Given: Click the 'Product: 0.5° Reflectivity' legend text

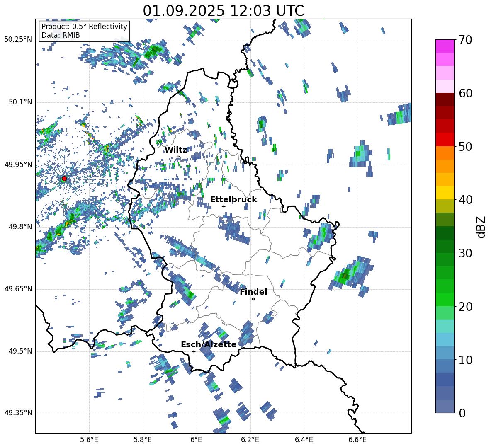Looking at the screenshot, I should pos(84,26).
